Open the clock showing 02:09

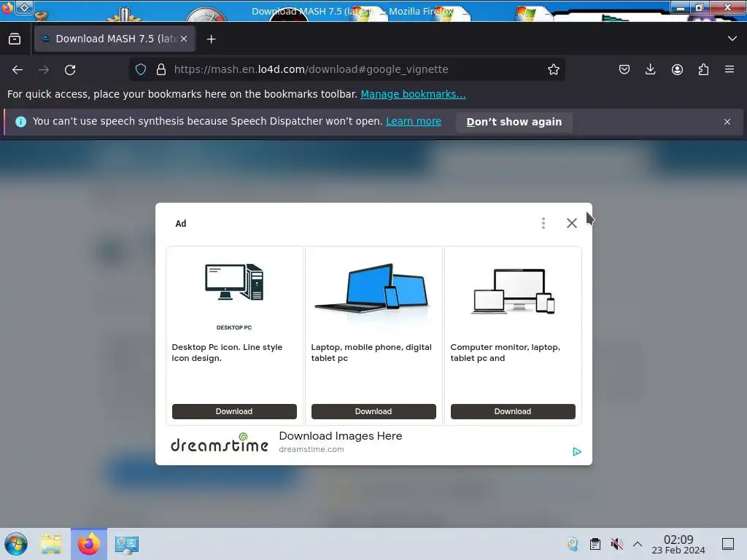point(678,544)
